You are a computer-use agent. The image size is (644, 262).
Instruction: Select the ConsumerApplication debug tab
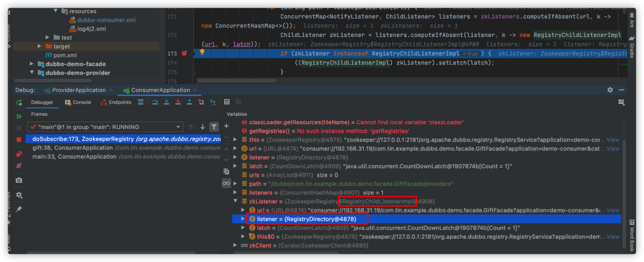(x=160, y=90)
